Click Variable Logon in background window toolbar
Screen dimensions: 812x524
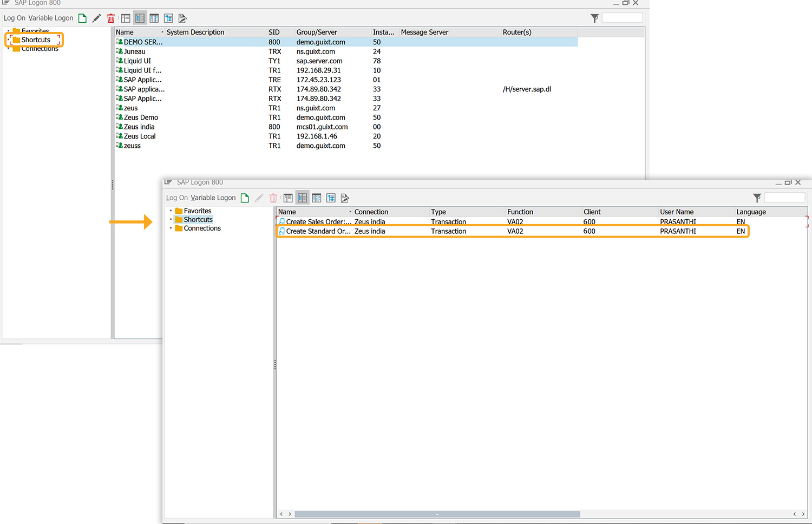coord(51,18)
